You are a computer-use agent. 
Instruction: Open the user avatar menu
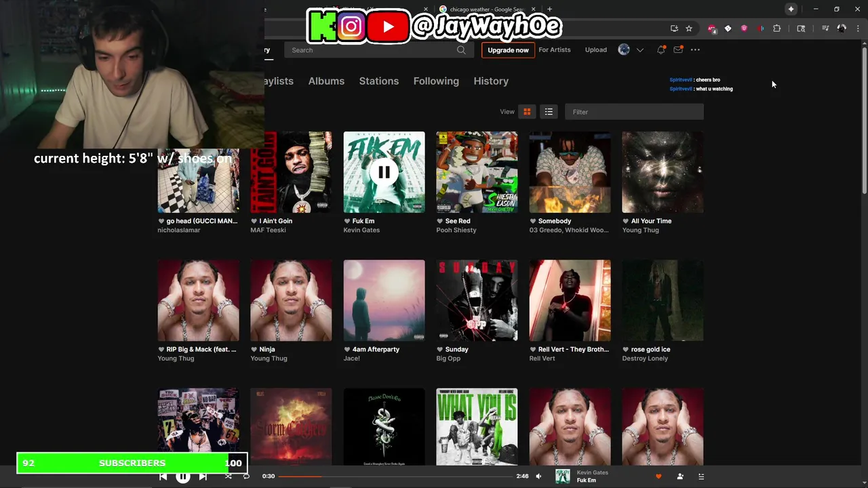click(x=624, y=49)
